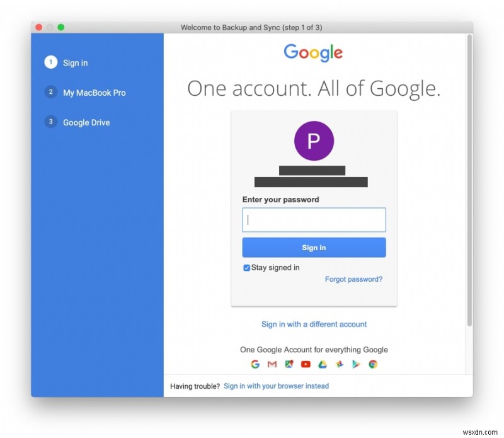The height and width of the screenshot is (438, 504).
Task: Click inside the password input field
Action: (313, 219)
